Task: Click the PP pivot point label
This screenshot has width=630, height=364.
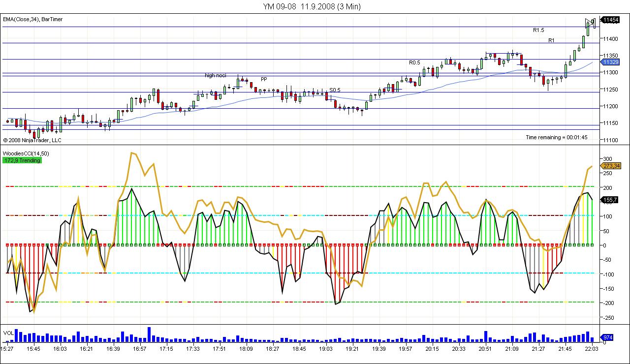Action: coord(264,79)
